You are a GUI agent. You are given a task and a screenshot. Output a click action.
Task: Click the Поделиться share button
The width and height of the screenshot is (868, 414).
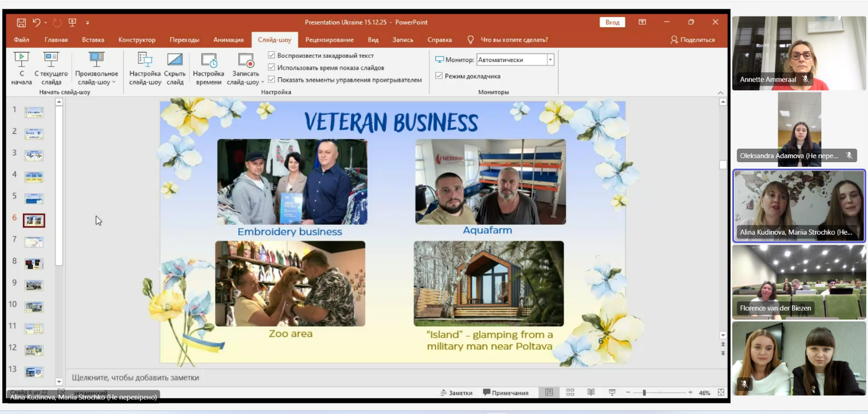pyautogui.click(x=692, y=40)
